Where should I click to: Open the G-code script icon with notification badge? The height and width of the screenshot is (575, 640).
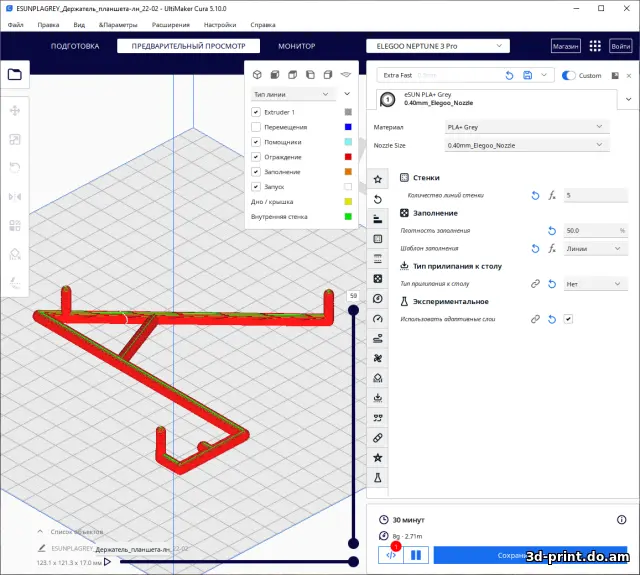pos(391,554)
